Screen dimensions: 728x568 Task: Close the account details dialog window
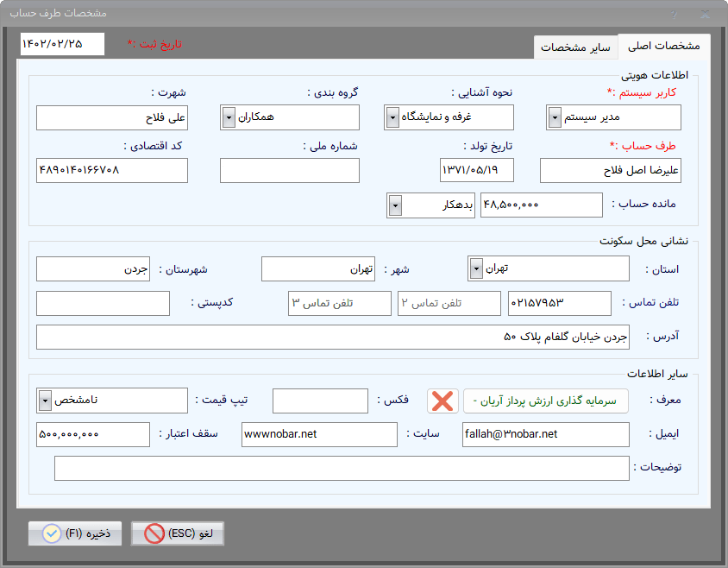click(705, 15)
